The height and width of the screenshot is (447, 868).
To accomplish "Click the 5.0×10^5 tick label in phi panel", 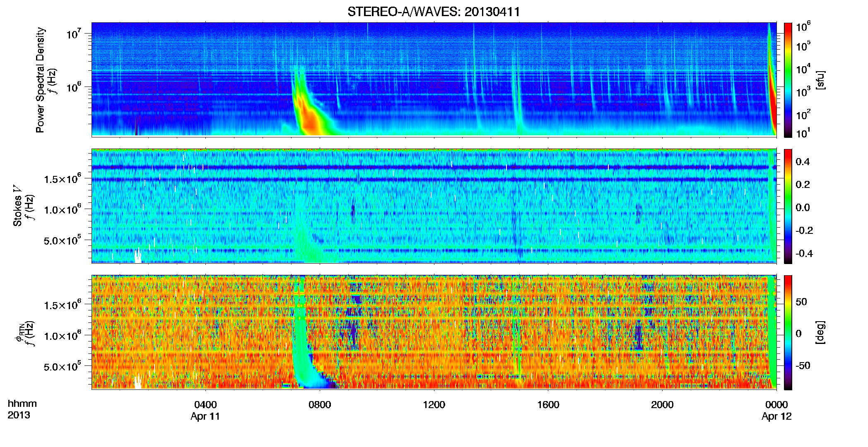I will coord(62,367).
